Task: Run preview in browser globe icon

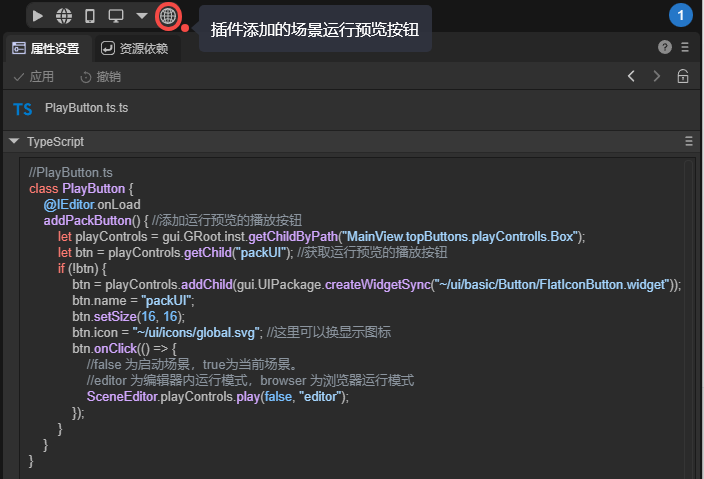Action: click(x=63, y=16)
